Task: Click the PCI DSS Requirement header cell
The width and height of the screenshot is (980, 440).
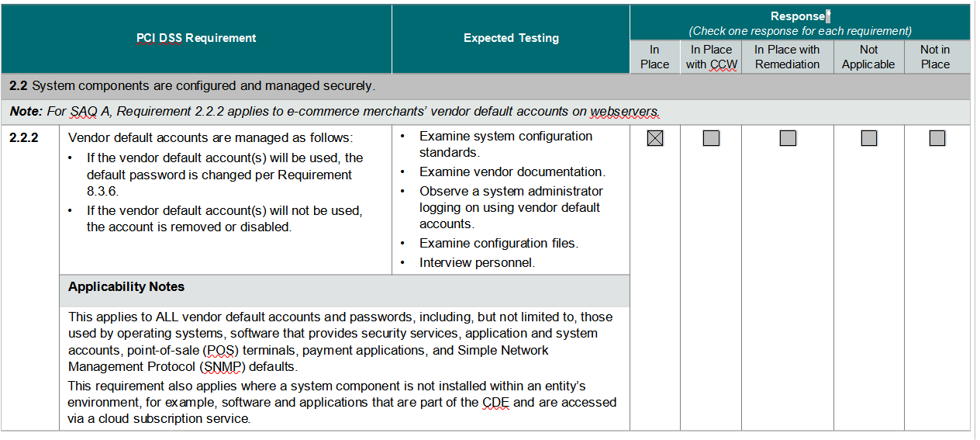Action: (x=196, y=38)
